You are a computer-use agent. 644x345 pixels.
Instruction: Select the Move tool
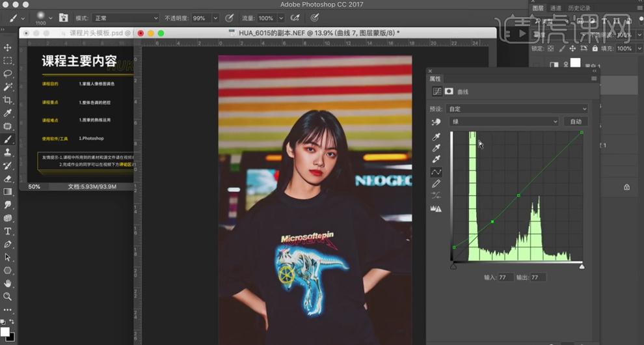7,48
